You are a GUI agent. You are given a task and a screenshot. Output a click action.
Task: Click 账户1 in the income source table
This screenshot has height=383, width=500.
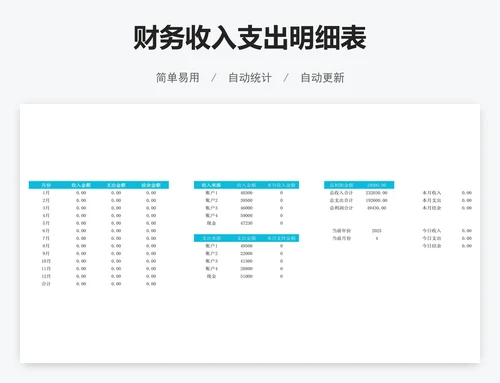[211, 193]
